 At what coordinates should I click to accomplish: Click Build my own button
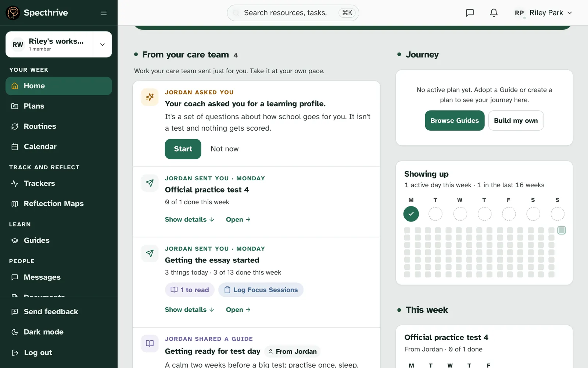[x=516, y=120]
